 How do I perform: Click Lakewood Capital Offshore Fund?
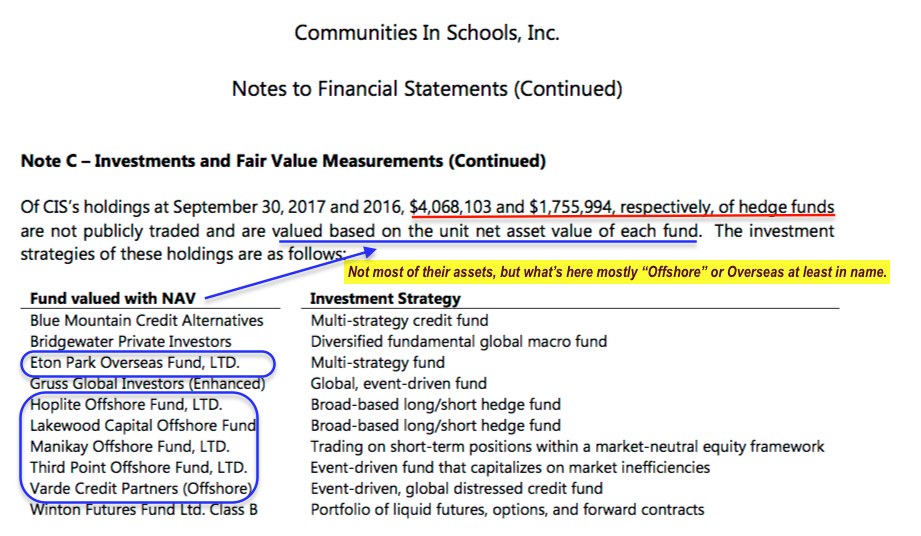tap(143, 425)
